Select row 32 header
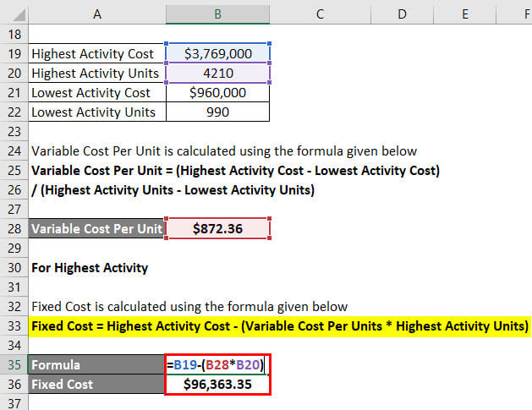The image size is (532, 410). click(x=14, y=307)
